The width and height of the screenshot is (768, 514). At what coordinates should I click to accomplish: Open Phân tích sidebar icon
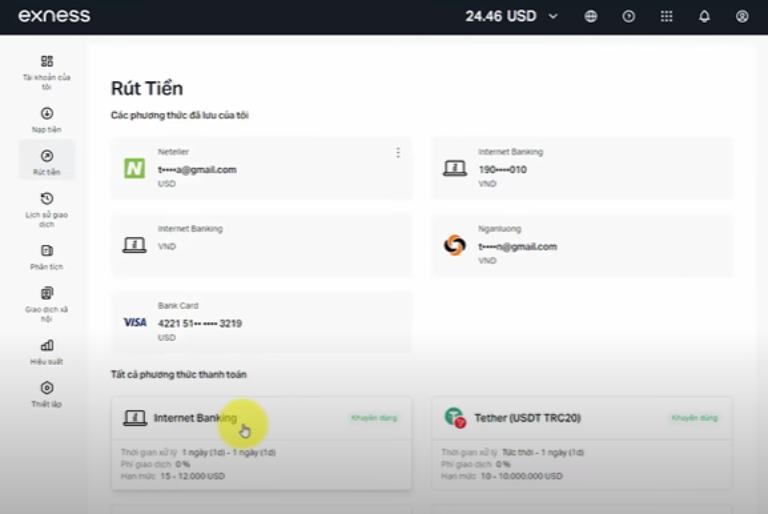click(x=47, y=257)
